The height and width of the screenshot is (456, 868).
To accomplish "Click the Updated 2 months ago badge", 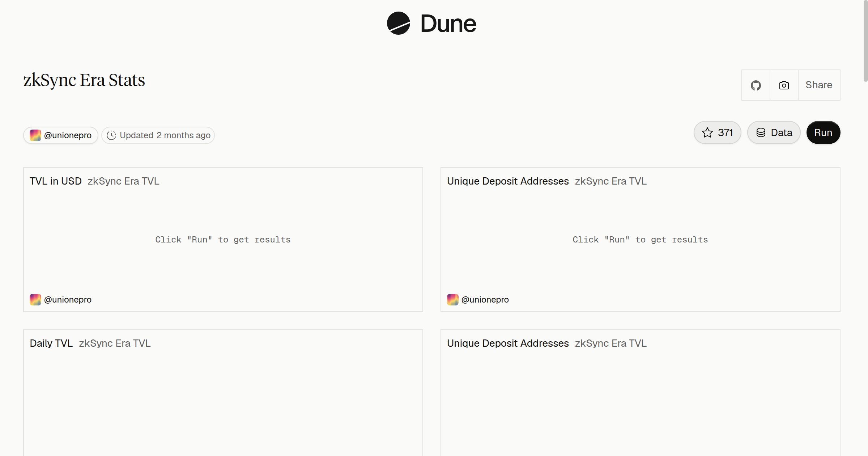I will [158, 135].
